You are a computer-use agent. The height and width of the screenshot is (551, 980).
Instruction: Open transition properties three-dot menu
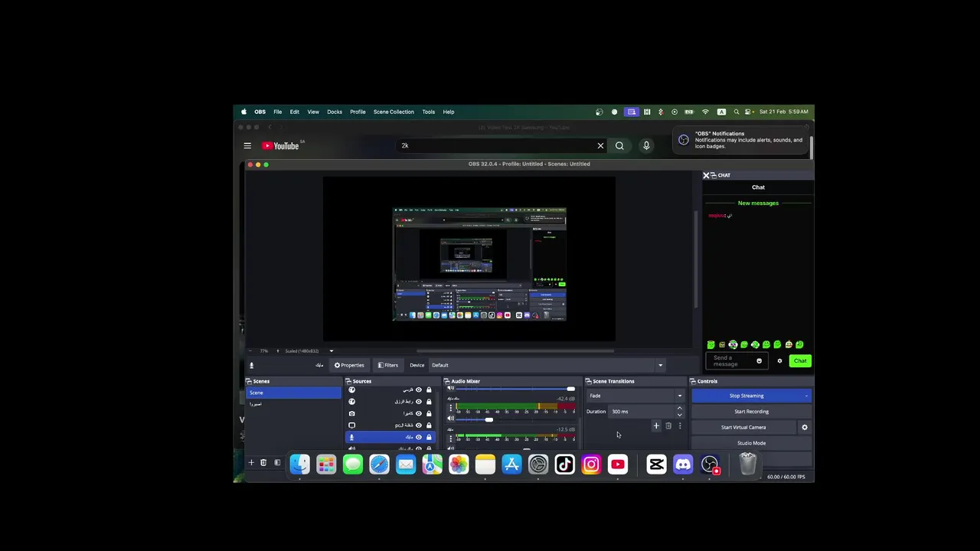point(680,425)
